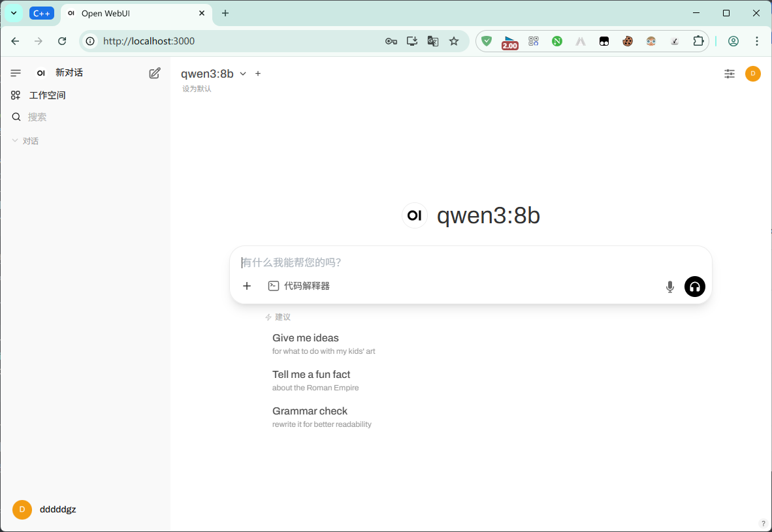772x532 pixels.
Task: Reload the localhost page
Action: 62,41
